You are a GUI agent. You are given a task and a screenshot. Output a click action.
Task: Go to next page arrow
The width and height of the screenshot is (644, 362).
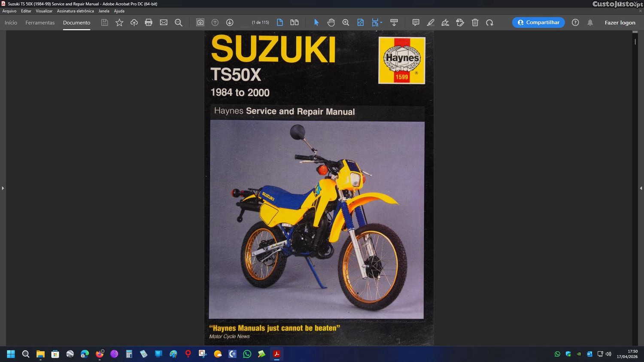click(230, 23)
